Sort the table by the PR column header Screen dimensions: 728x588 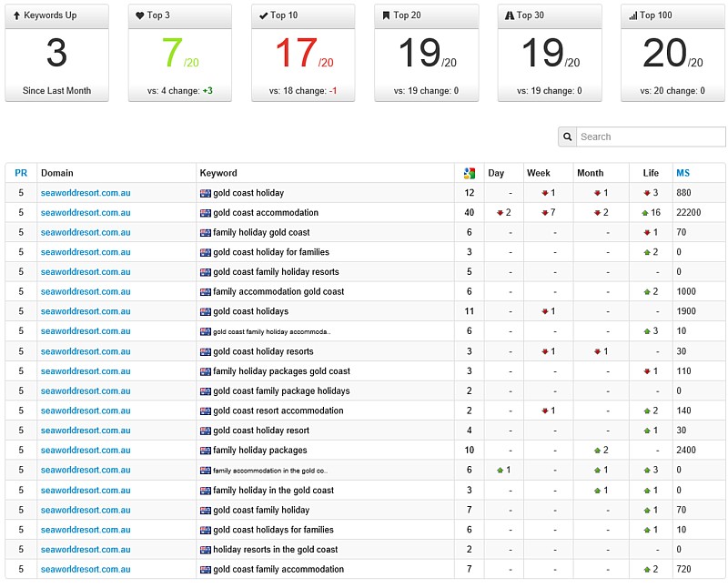tap(21, 173)
